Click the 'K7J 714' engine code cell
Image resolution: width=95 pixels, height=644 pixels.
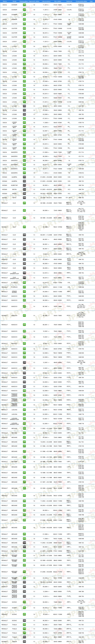tap(81, 152)
